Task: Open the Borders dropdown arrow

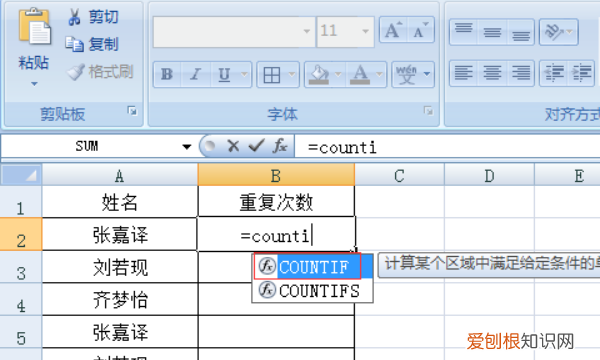Action: tap(292, 75)
